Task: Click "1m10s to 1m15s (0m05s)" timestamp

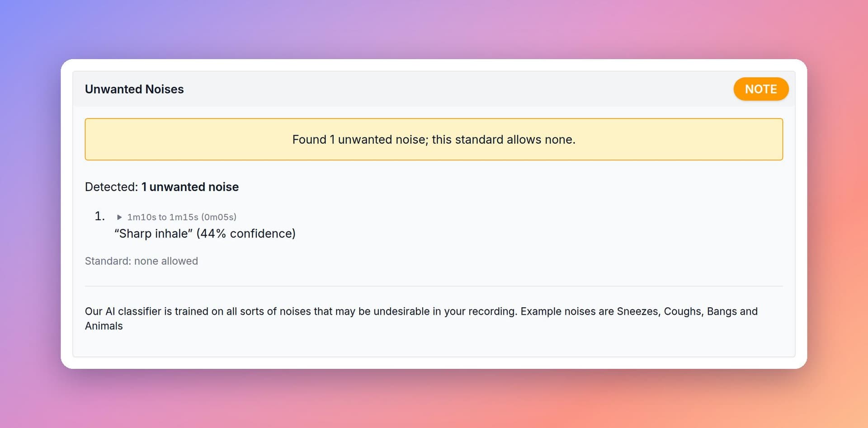Action: pyautogui.click(x=182, y=217)
